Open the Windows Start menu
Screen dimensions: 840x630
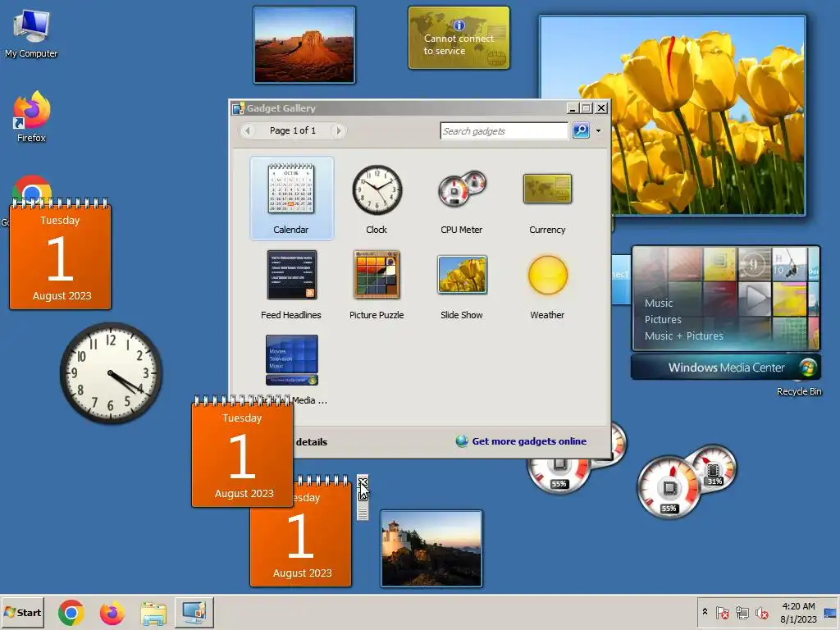click(x=22, y=612)
